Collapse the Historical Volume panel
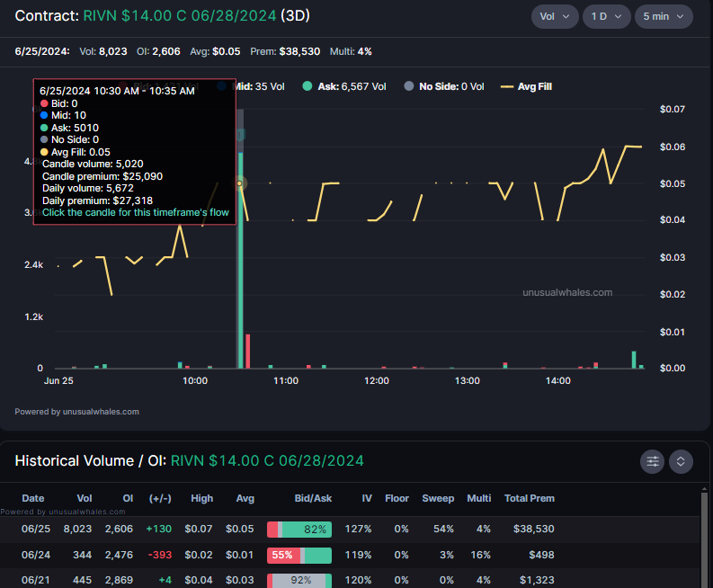The image size is (713, 588). point(681,461)
